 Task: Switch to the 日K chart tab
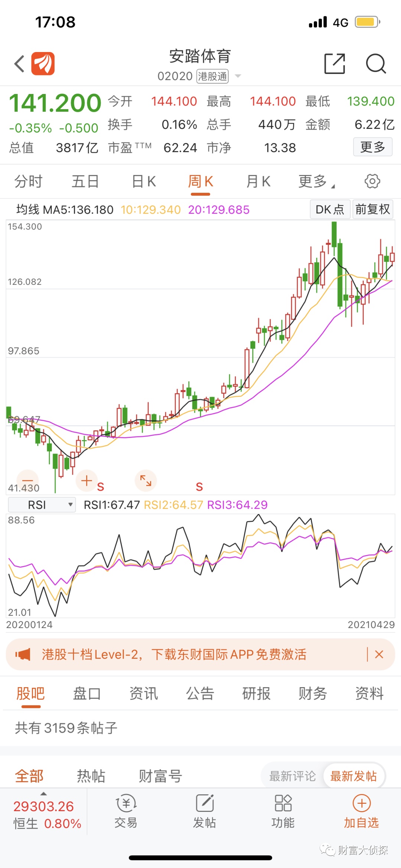pyautogui.click(x=144, y=182)
